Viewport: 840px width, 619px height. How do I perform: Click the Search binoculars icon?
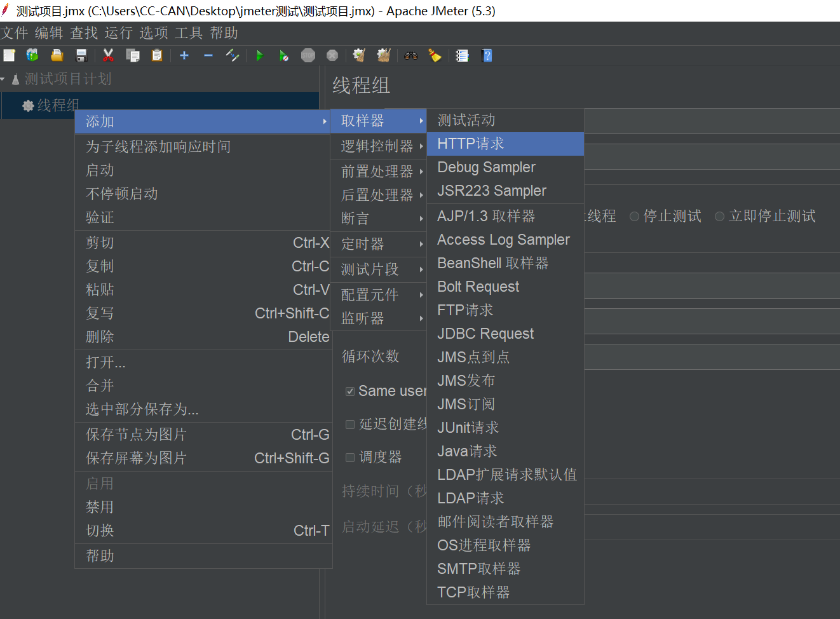click(x=411, y=55)
